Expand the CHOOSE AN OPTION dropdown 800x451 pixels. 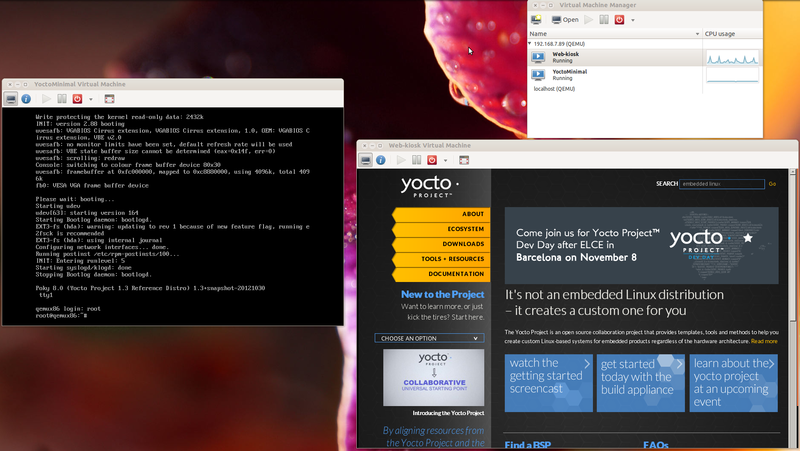[x=429, y=338]
